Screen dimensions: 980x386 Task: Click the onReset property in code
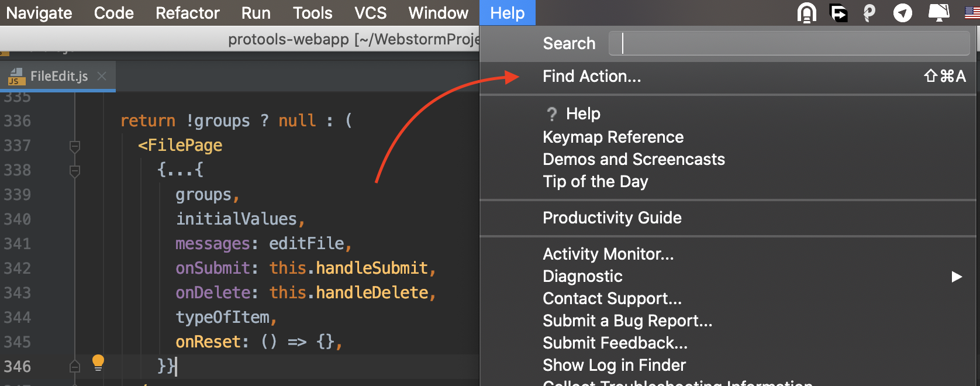(208, 342)
